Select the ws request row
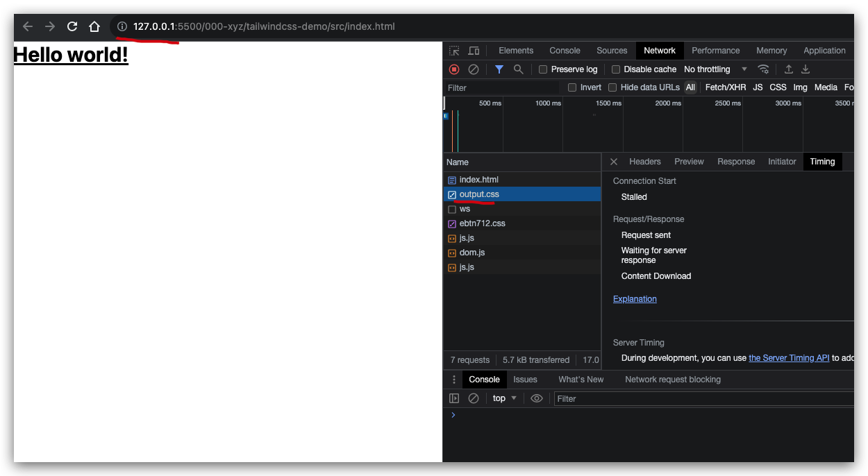868x476 pixels. (x=522, y=209)
